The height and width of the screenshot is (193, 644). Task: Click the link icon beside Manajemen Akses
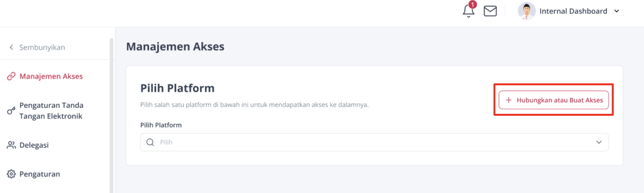coord(11,76)
